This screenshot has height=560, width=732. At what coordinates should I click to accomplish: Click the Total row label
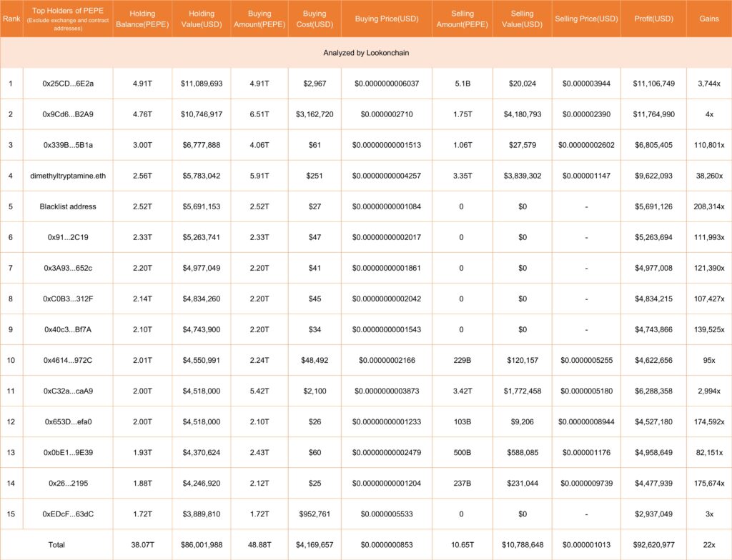(x=56, y=544)
